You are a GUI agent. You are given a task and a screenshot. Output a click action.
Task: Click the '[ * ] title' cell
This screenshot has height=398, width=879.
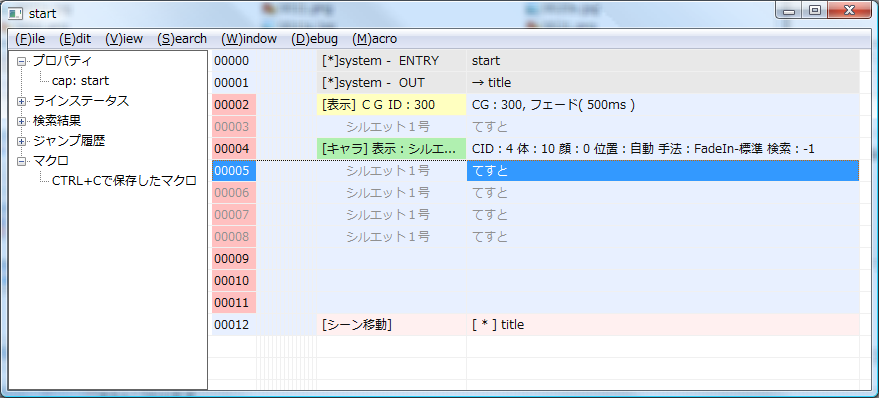[x=663, y=325]
